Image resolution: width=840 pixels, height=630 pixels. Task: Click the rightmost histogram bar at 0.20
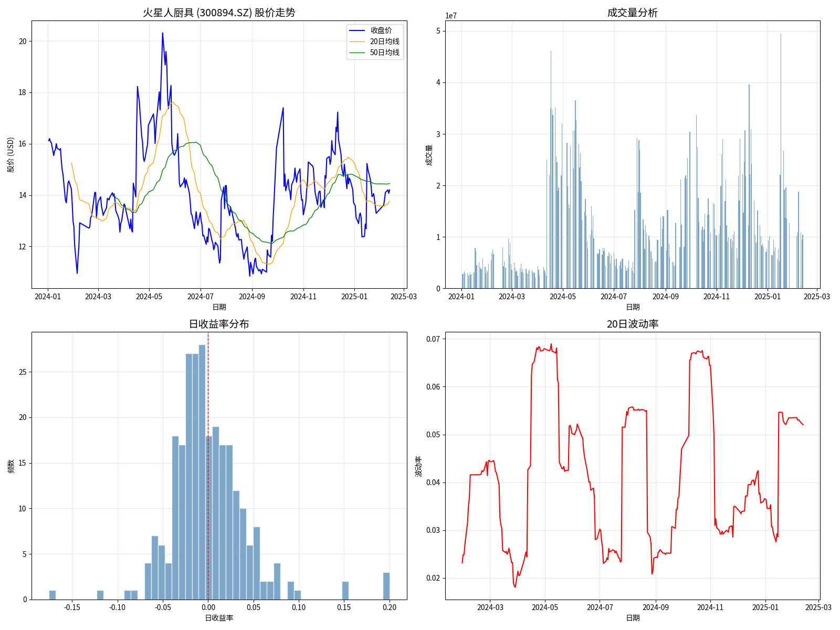pyautogui.click(x=386, y=586)
